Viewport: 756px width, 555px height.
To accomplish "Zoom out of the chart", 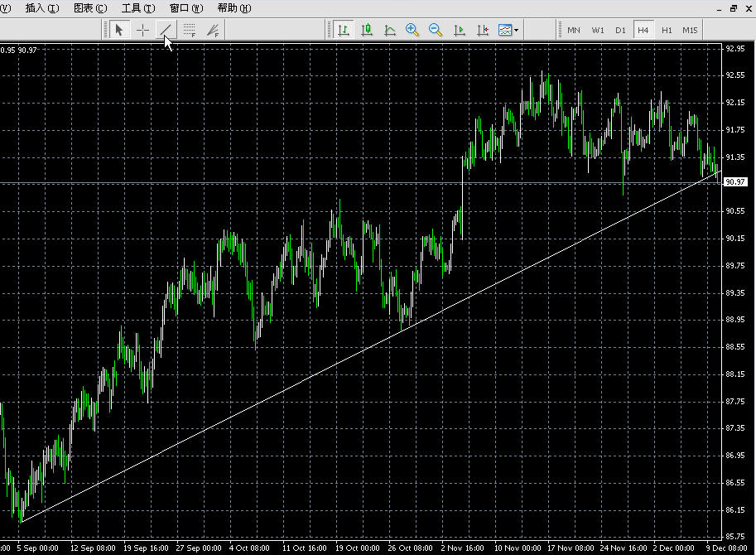I will (436, 30).
